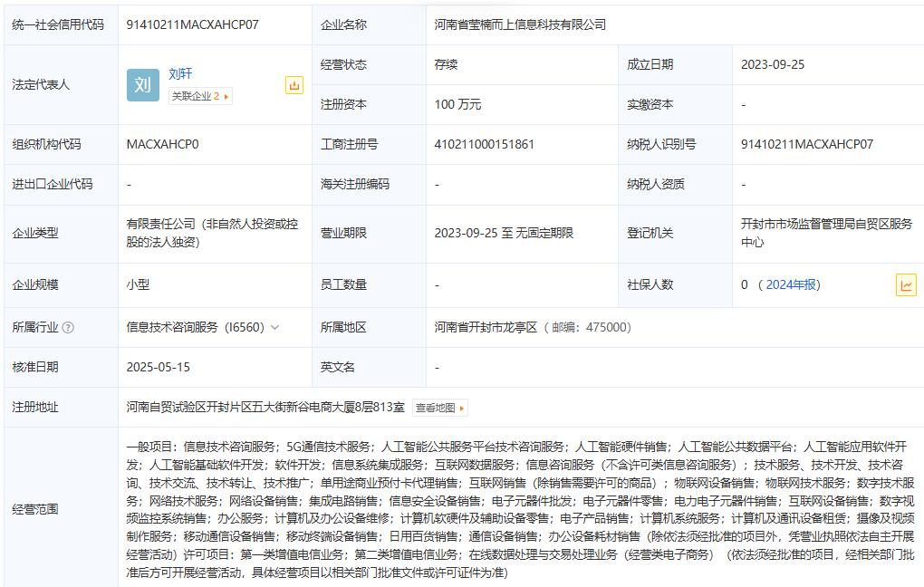The height and width of the screenshot is (587, 924).
Task: Expand the 关联企业 2 list
Action: click(200, 96)
